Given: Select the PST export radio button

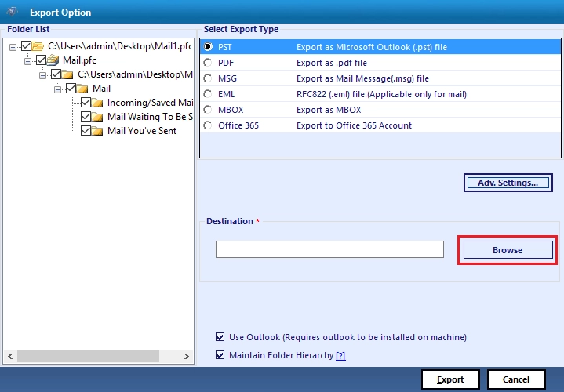Looking at the screenshot, I should 208,47.
